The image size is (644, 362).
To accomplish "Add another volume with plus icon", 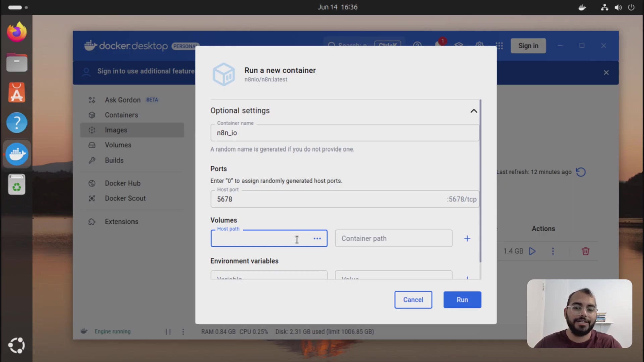I will pyautogui.click(x=467, y=238).
